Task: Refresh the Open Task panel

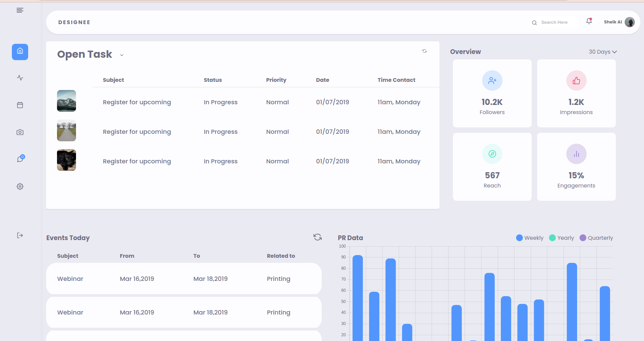Action: pos(424,51)
